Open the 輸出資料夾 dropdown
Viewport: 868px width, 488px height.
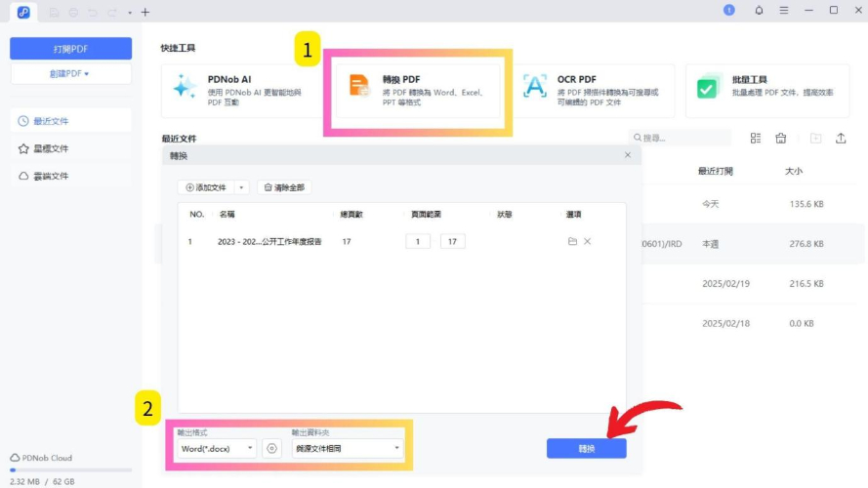point(348,448)
